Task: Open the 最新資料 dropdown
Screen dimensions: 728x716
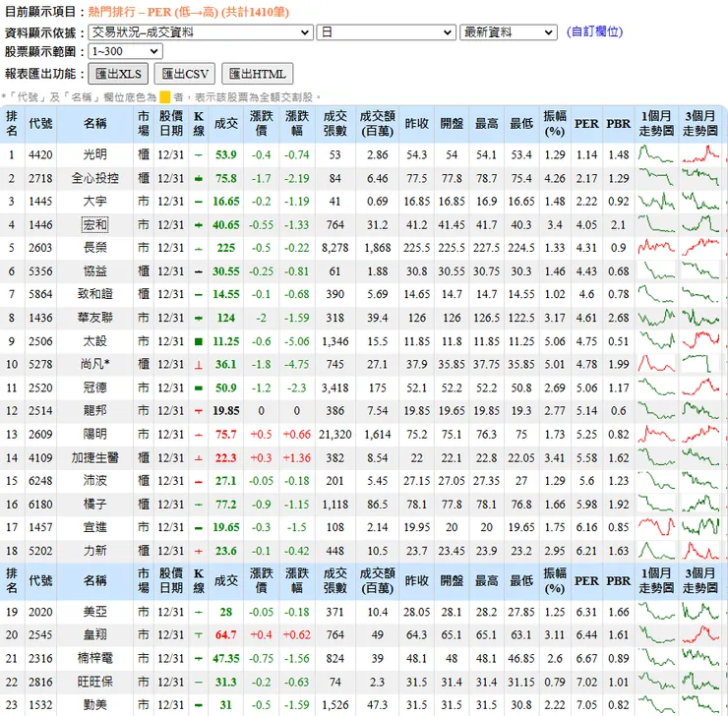Action: click(509, 32)
